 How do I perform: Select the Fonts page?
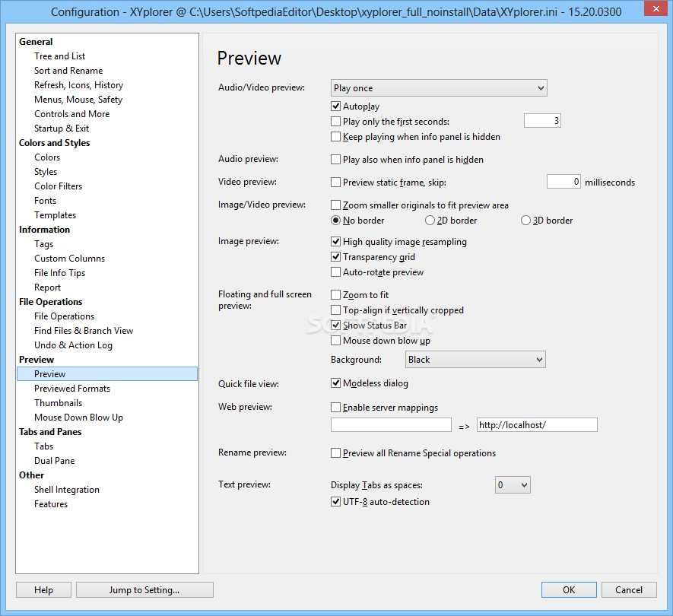pyautogui.click(x=45, y=201)
